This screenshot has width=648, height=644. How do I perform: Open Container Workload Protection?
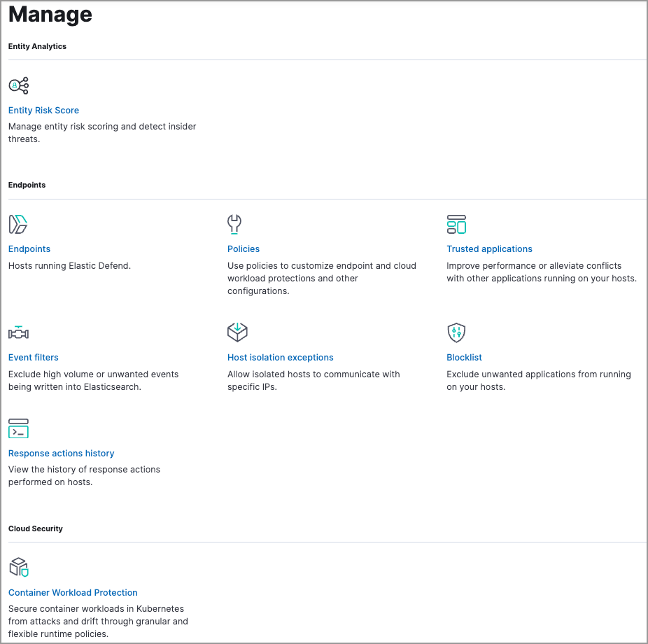point(73,592)
